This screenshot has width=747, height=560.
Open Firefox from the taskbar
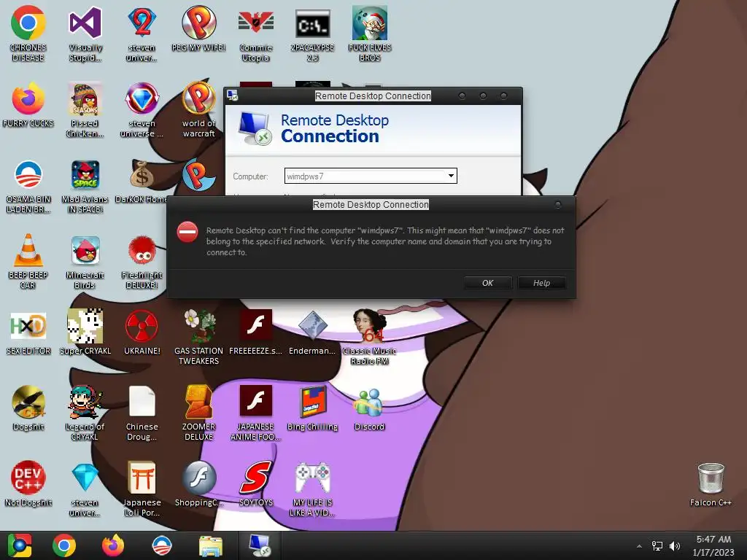(113, 545)
